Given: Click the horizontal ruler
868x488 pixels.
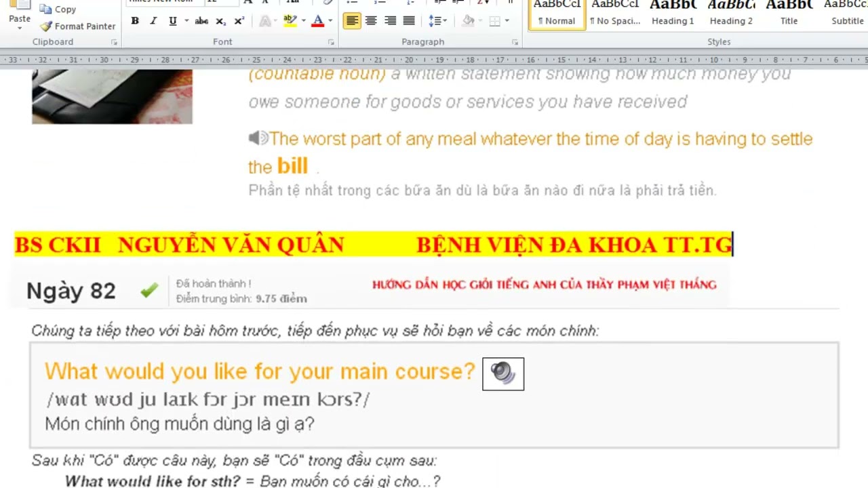Looking at the screenshot, I should coord(434,60).
